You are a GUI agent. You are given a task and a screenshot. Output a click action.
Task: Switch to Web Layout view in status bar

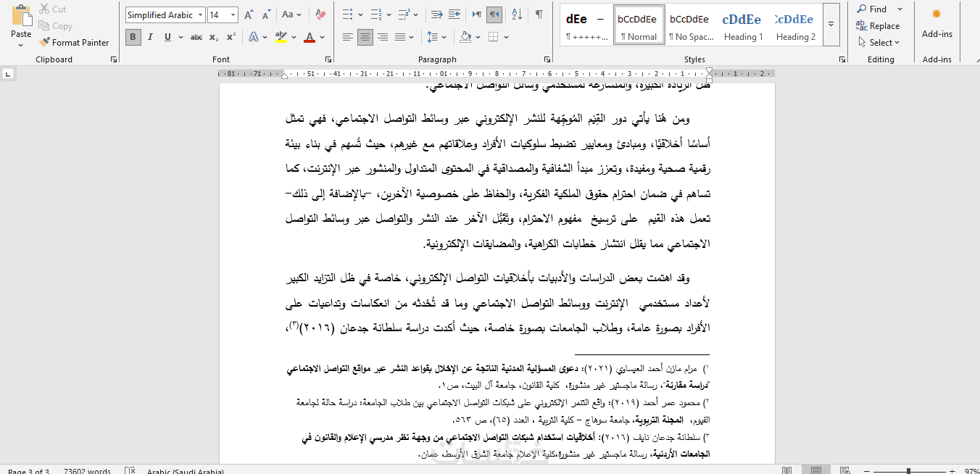coord(845,470)
